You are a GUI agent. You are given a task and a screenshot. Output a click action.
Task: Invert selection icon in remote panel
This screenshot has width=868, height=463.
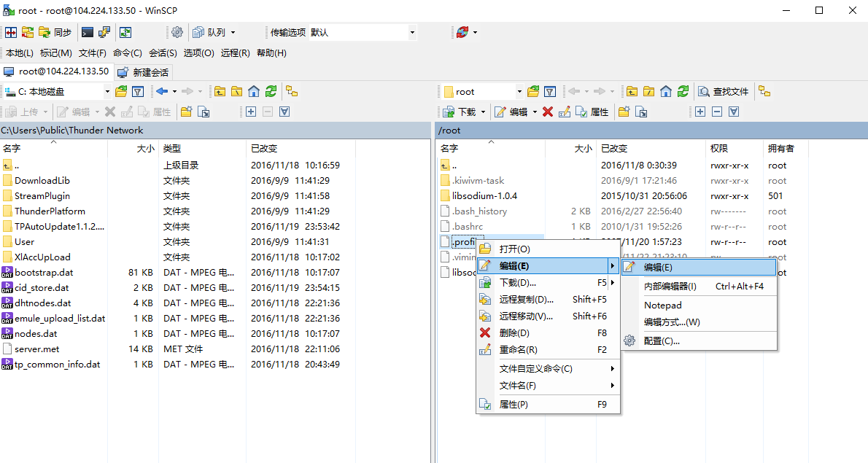tap(734, 112)
